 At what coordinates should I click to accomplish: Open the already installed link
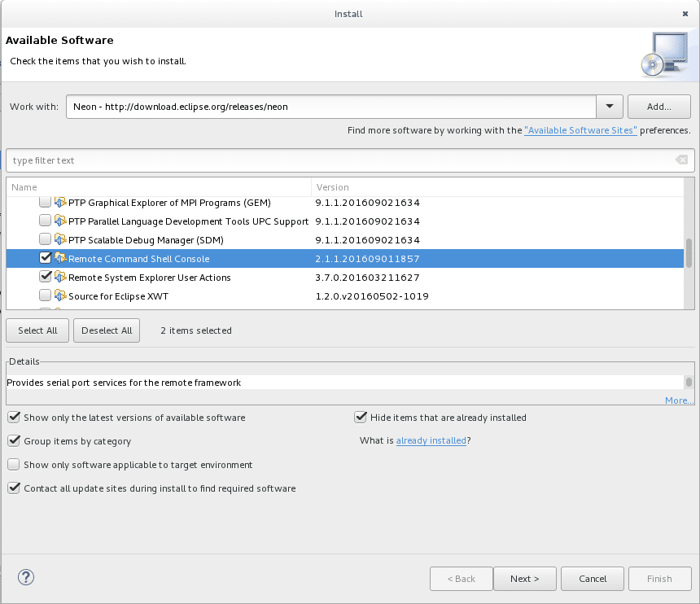(x=431, y=440)
